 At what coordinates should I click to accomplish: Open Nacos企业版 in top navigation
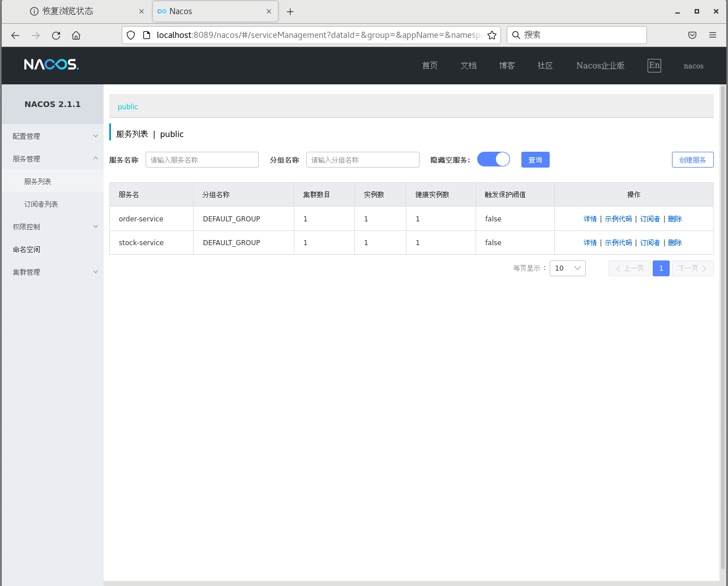601,66
